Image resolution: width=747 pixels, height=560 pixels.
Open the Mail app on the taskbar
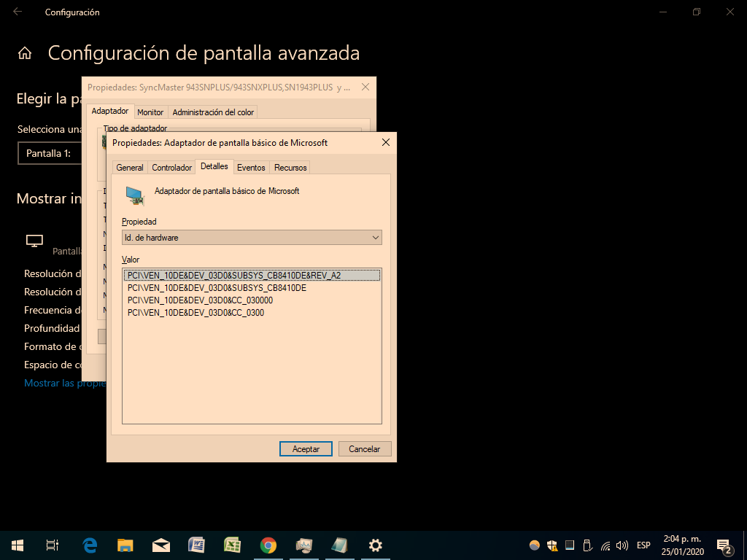point(161,545)
